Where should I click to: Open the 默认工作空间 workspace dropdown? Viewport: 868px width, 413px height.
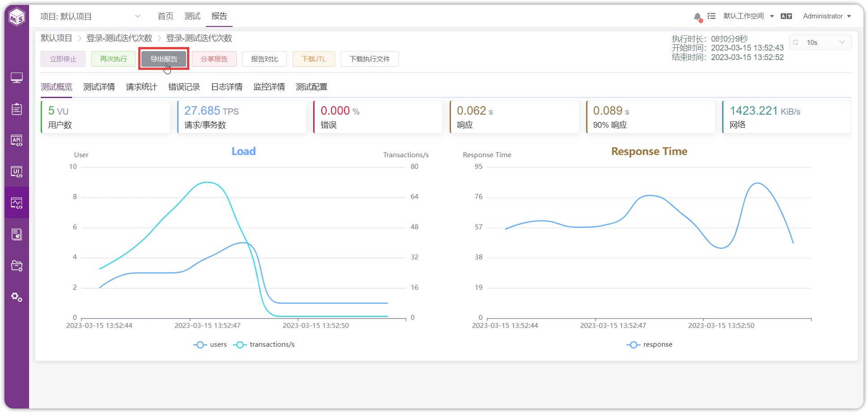[749, 16]
